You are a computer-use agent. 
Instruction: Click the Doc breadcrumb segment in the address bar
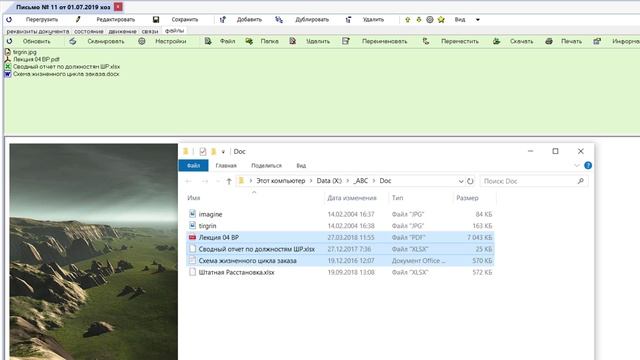tap(385, 181)
